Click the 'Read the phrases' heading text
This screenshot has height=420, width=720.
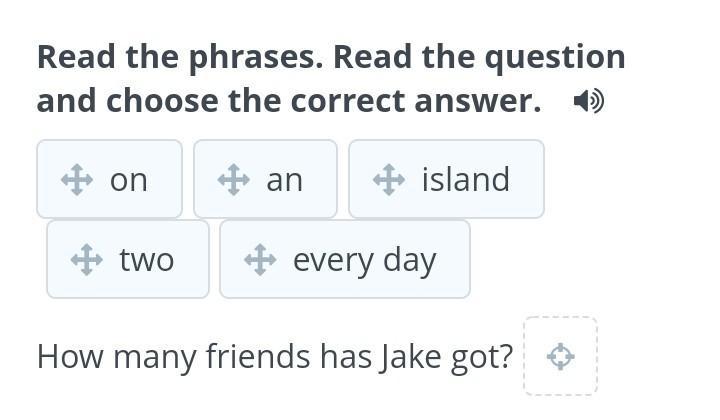180,57
